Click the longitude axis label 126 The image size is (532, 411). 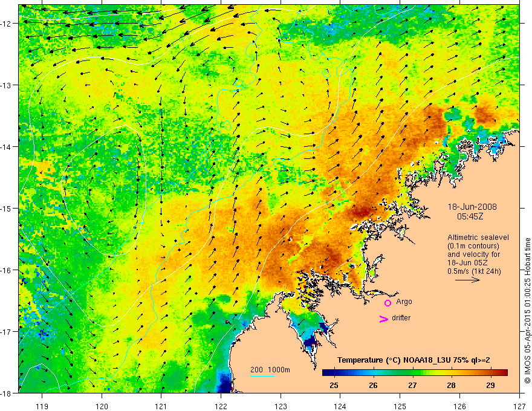pyautogui.click(x=459, y=406)
